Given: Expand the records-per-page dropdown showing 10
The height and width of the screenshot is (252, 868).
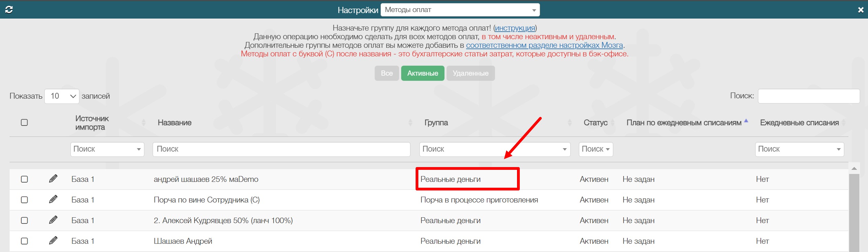Looking at the screenshot, I should tap(62, 96).
